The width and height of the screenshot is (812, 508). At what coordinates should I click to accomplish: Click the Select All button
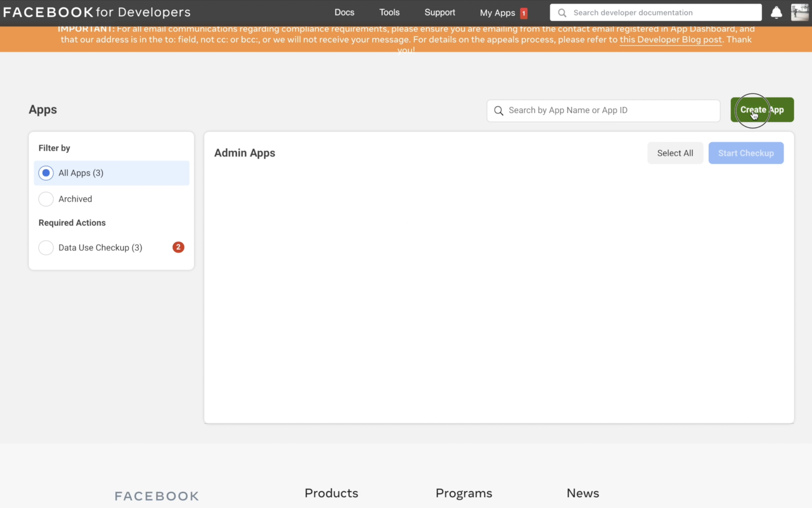point(675,153)
